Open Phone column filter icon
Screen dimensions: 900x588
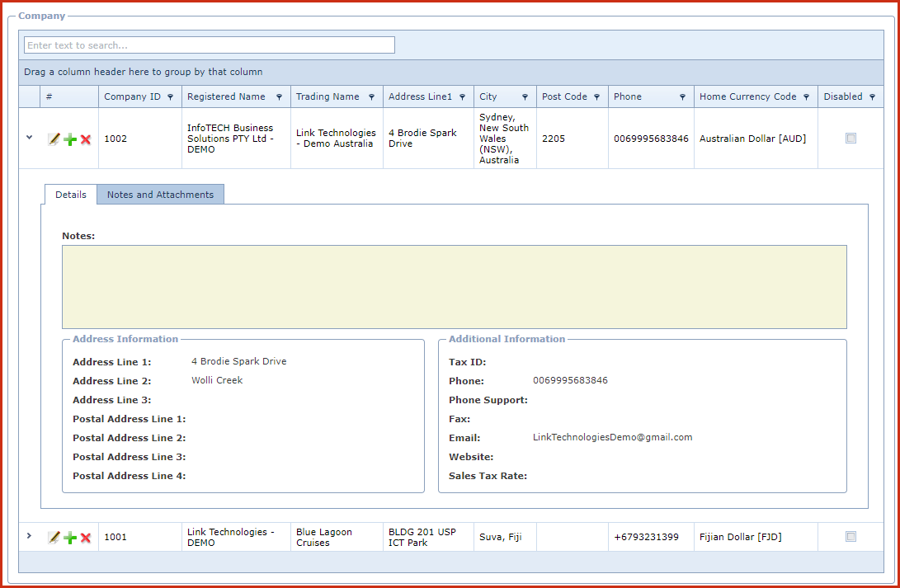[x=682, y=97]
